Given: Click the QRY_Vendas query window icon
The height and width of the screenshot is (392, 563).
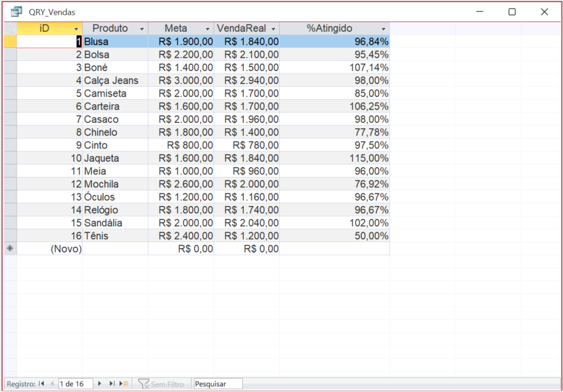Looking at the screenshot, I should coord(16,12).
